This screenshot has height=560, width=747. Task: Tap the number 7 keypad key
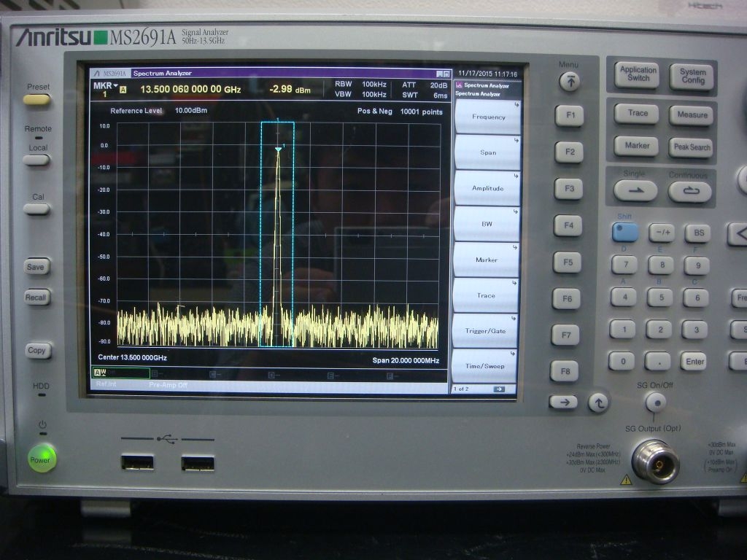point(624,264)
